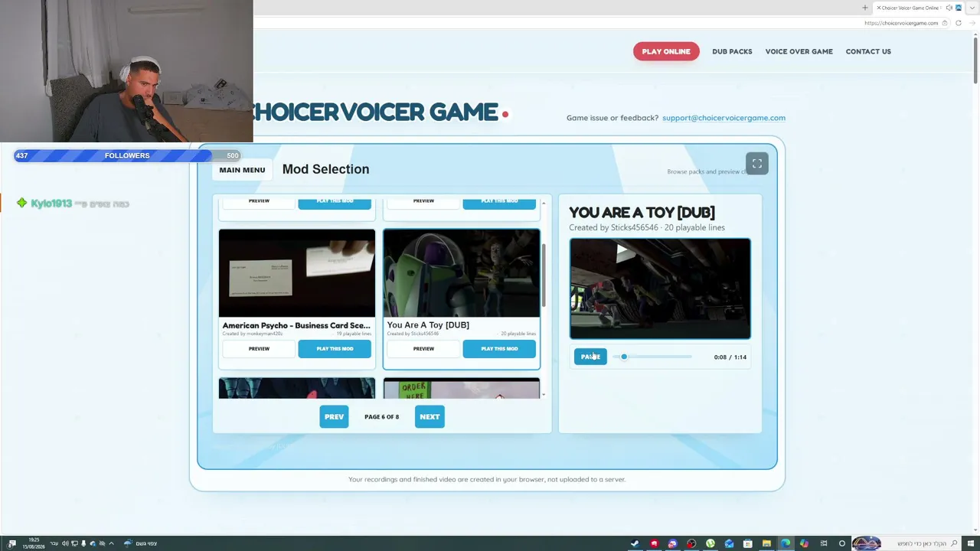Image resolution: width=980 pixels, height=551 pixels.
Task: Open the Windows Start menu
Action: point(971,543)
